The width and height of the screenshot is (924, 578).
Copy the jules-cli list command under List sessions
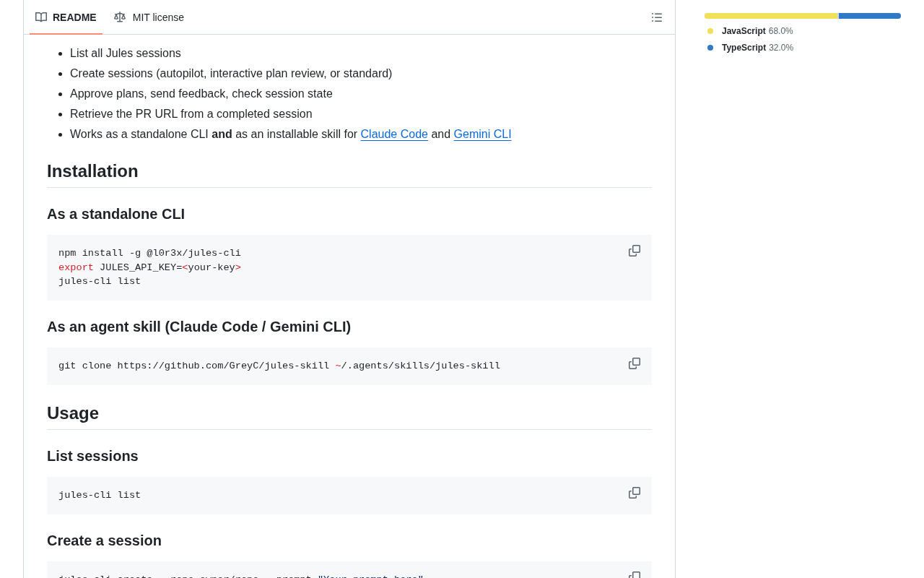(635, 493)
